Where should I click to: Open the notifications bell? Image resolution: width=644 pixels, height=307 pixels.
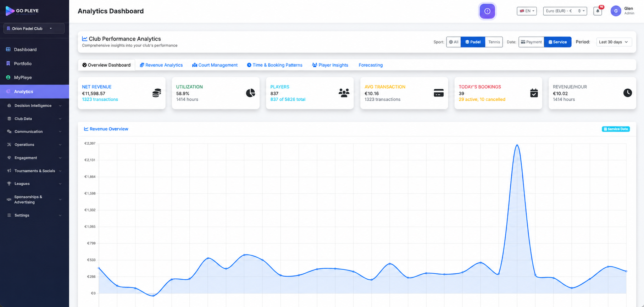click(598, 11)
